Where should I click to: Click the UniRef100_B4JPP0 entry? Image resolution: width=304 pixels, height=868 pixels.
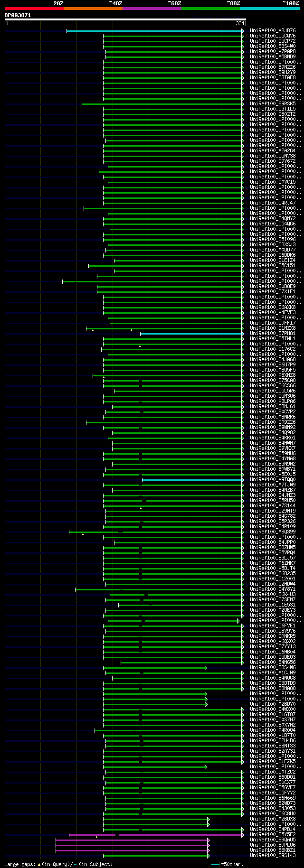click(273, 542)
